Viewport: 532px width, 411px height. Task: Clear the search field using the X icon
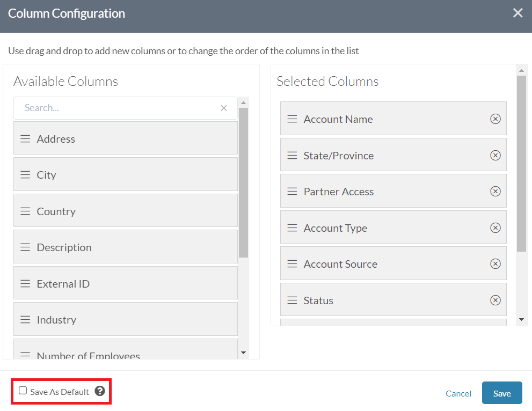click(224, 107)
